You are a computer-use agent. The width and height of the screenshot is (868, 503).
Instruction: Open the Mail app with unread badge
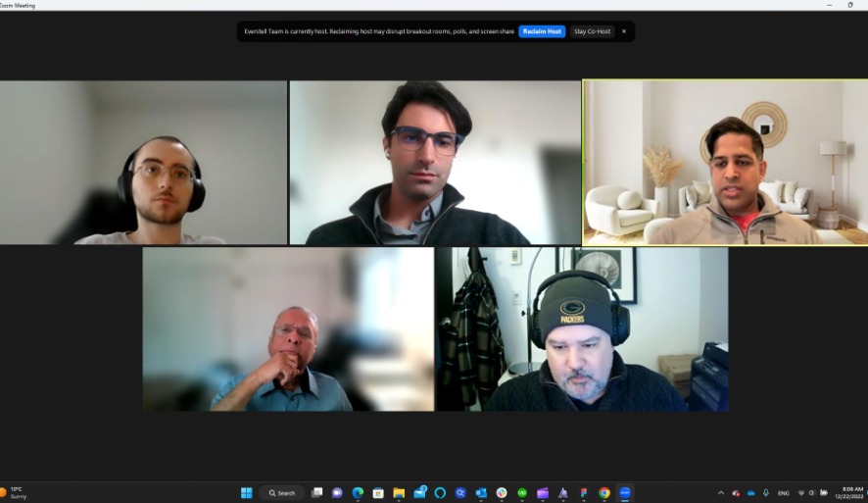pyautogui.click(x=419, y=492)
